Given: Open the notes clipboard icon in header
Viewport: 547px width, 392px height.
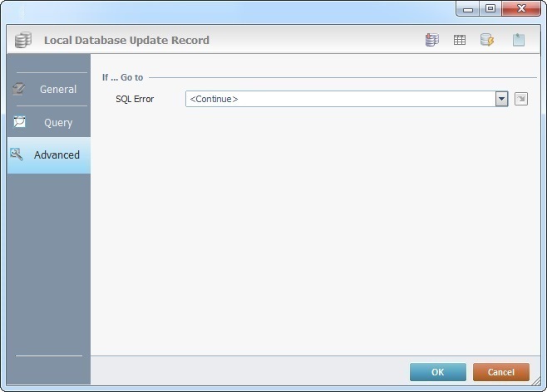Looking at the screenshot, I should tap(518, 40).
